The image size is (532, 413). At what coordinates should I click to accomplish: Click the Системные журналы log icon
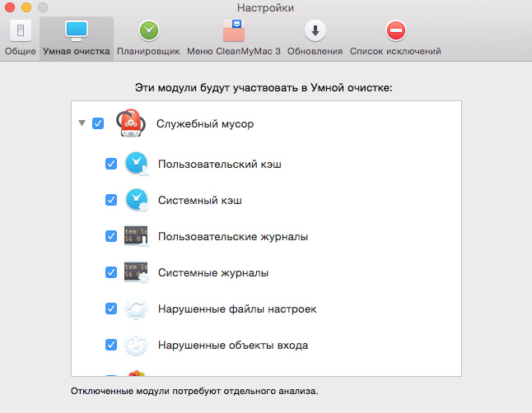point(137,272)
